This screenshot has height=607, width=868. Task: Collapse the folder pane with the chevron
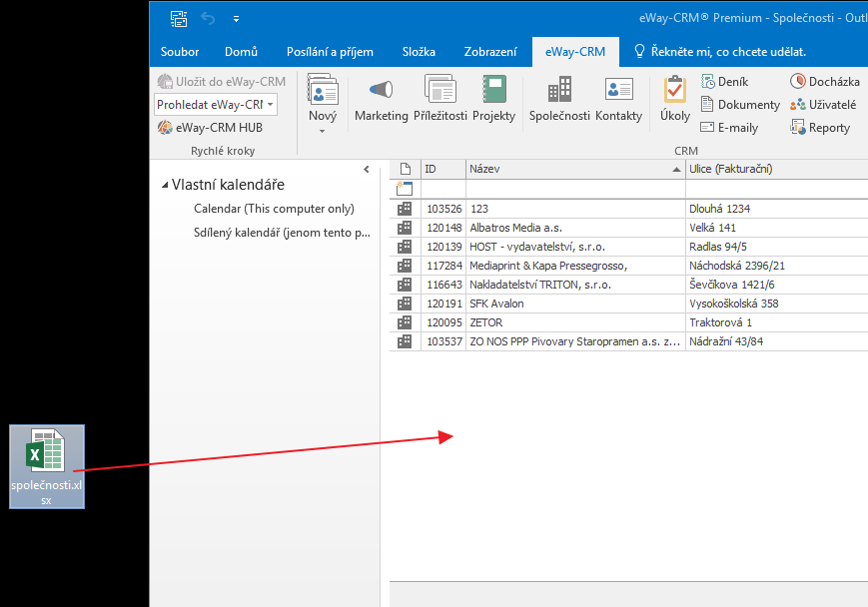[x=367, y=170]
